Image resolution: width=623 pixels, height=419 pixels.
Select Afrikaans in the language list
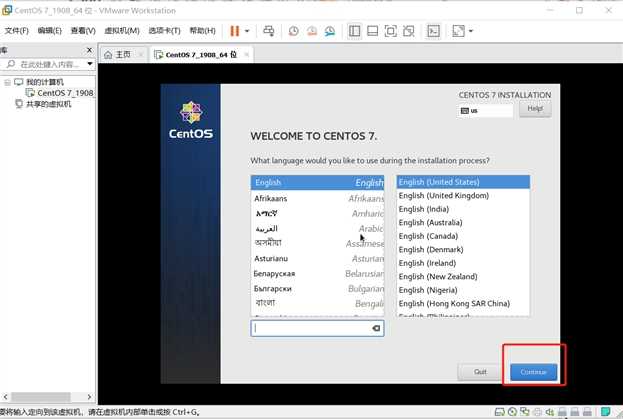(x=317, y=198)
